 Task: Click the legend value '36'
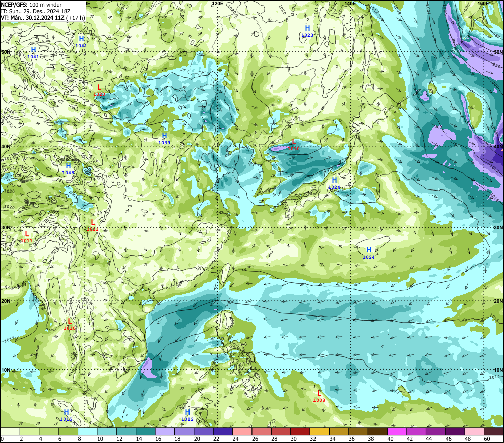[352, 439]
